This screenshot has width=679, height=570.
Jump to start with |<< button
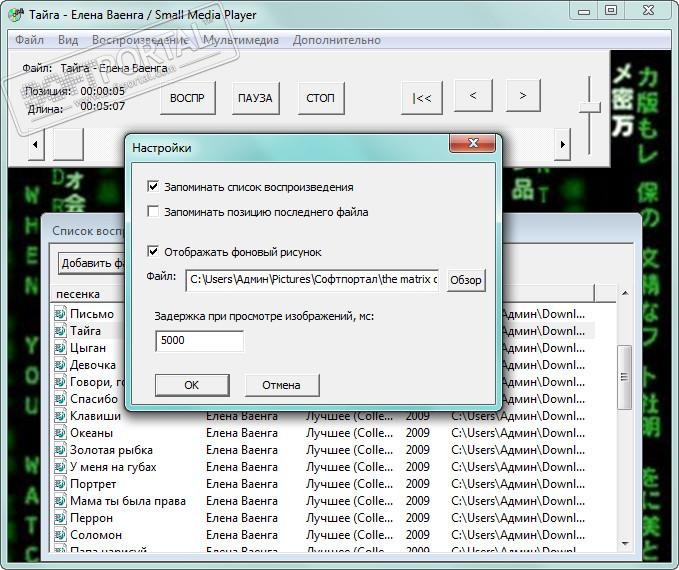[422, 98]
